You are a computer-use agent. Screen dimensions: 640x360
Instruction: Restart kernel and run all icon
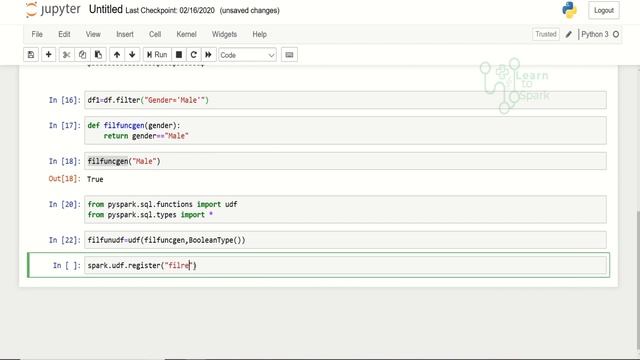208,55
